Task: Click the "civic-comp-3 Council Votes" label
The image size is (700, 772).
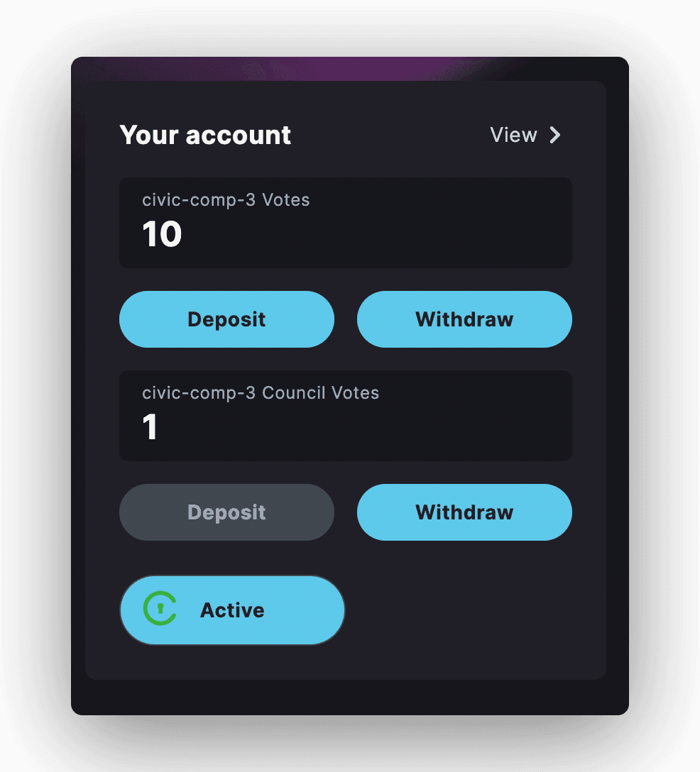Action: click(x=261, y=393)
